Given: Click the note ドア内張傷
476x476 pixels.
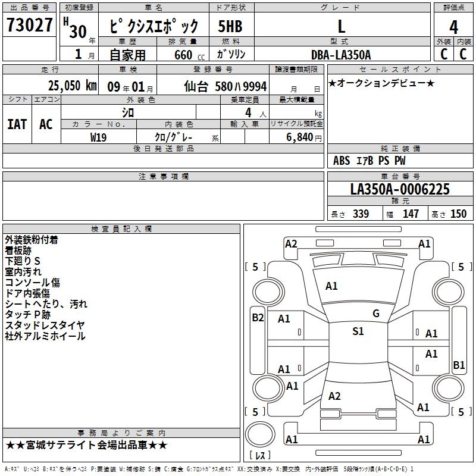Looking at the screenshot, I should (27, 293).
